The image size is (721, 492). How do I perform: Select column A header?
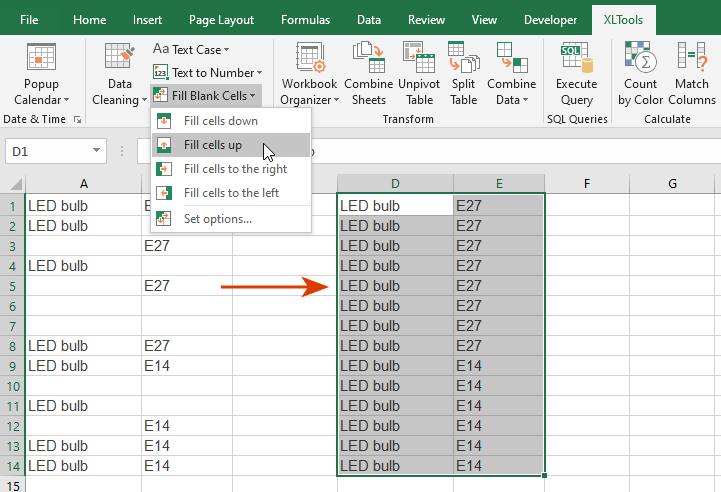tap(83, 184)
